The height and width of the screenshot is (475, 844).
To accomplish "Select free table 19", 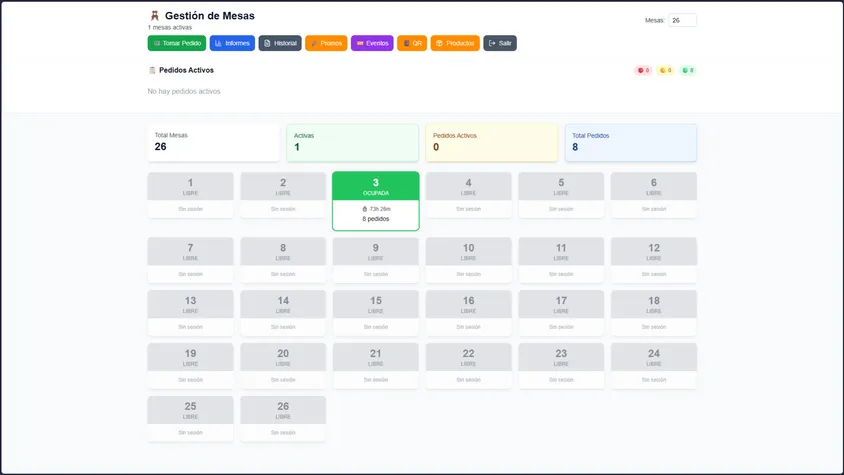I will [x=191, y=366].
